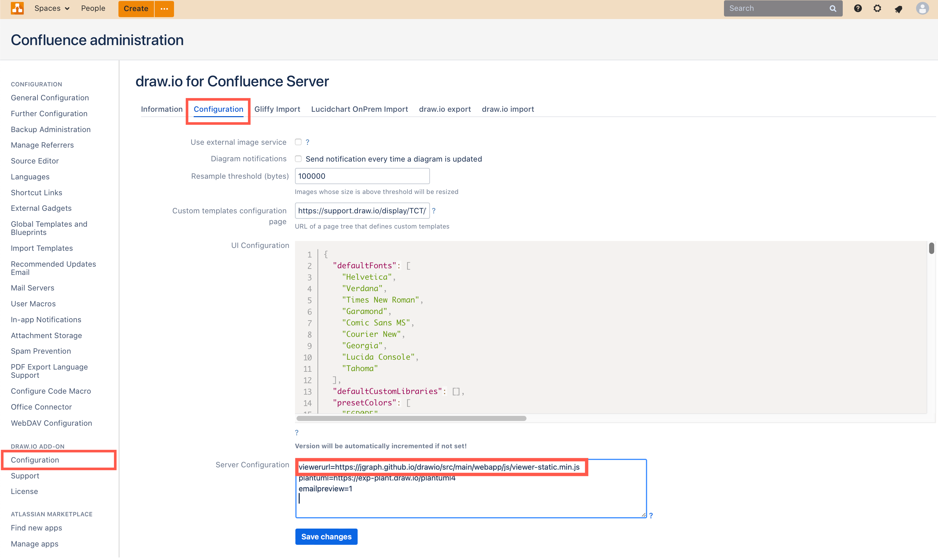This screenshot has height=560, width=938.
Task: Open the help icon in the top bar
Action: pos(858,8)
